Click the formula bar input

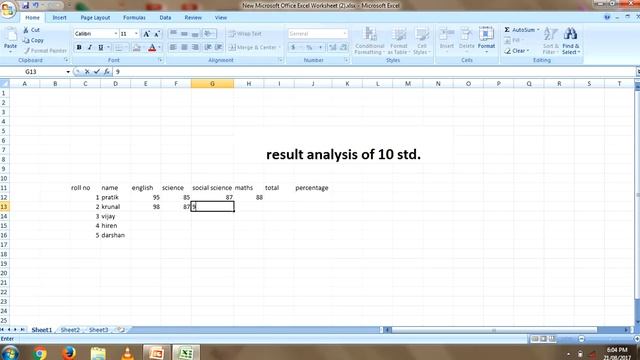pos(373,72)
